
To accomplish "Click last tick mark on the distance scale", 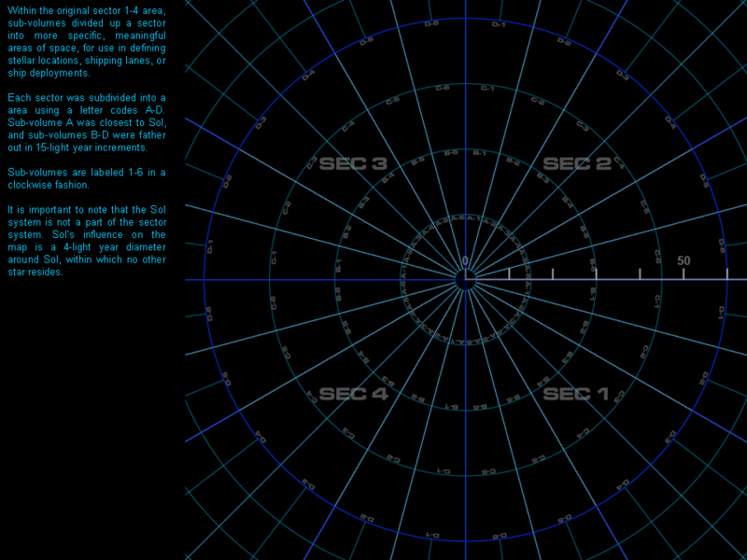I will click(727, 273).
